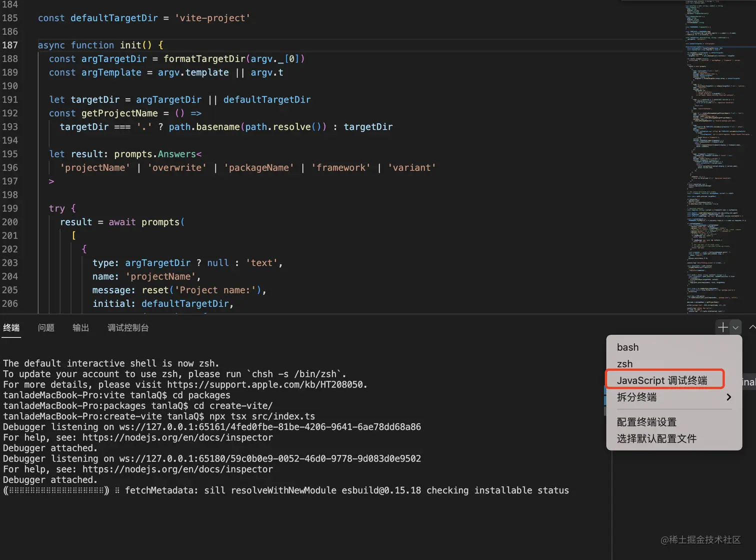Pick 选择默认配置文件 in the menu
Viewport: 756px width, 560px height.
[x=673, y=438]
